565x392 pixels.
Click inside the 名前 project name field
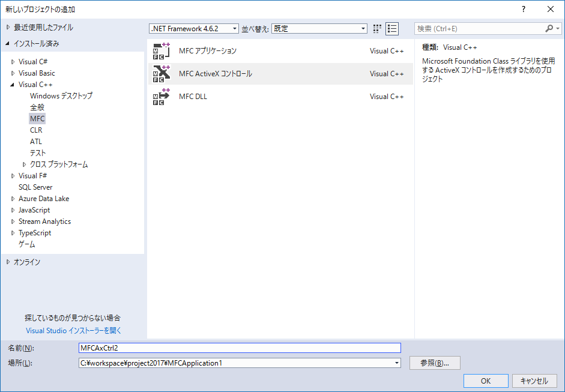tap(240, 348)
